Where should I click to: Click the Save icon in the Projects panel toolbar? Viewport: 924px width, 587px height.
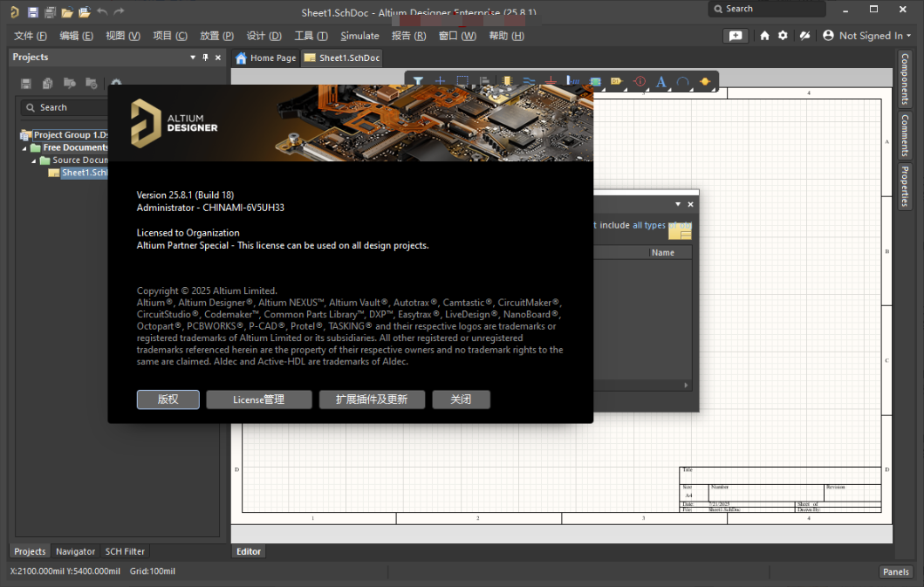point(26,84)
